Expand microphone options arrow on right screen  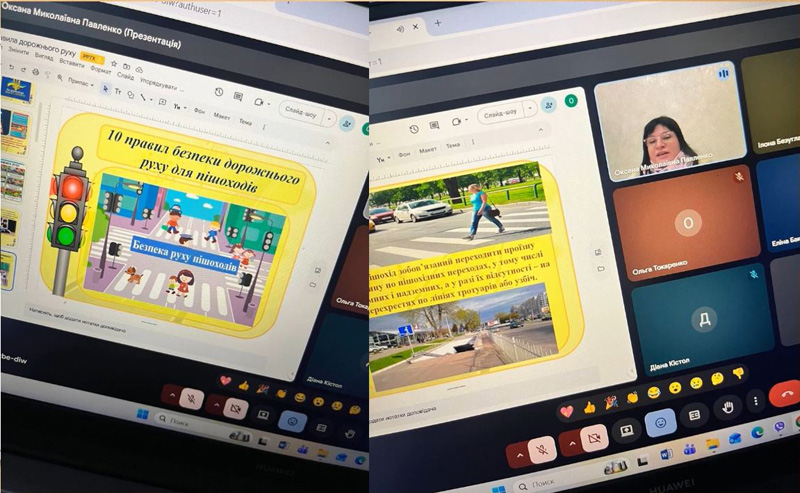(519, 457)
